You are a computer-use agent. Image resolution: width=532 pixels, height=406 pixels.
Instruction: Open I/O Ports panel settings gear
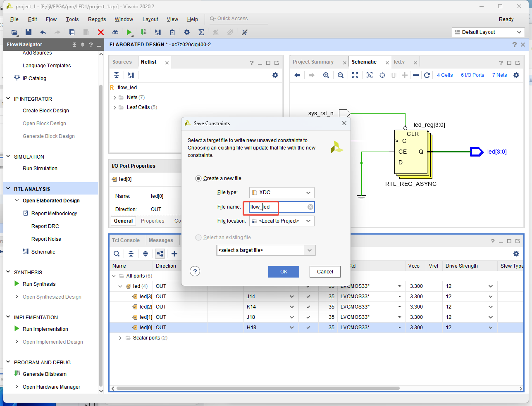pyautogui.click(x=516, y=254)
